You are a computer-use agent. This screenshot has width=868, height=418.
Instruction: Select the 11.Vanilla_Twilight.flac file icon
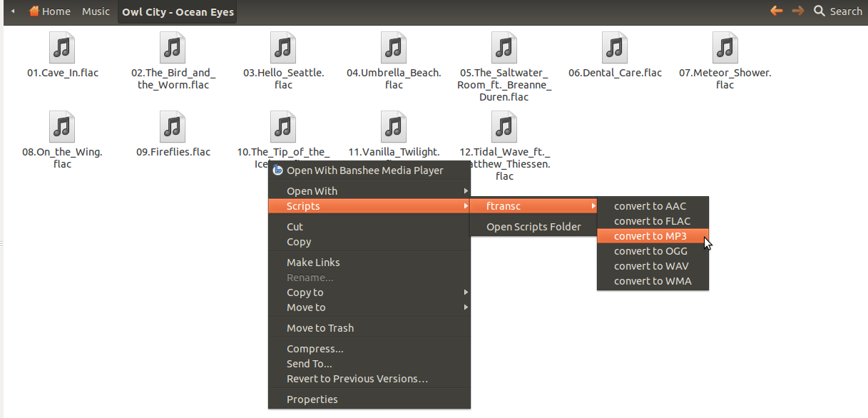394,127
